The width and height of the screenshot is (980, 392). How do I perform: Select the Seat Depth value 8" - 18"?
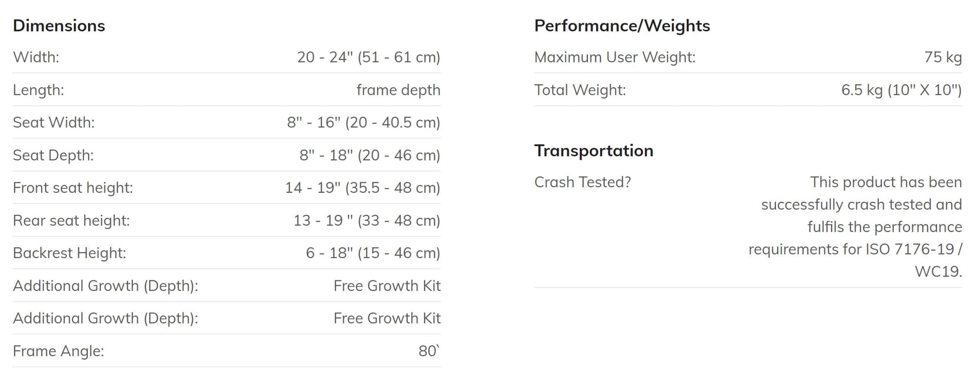pyautogui.click(x=369, y=155)
